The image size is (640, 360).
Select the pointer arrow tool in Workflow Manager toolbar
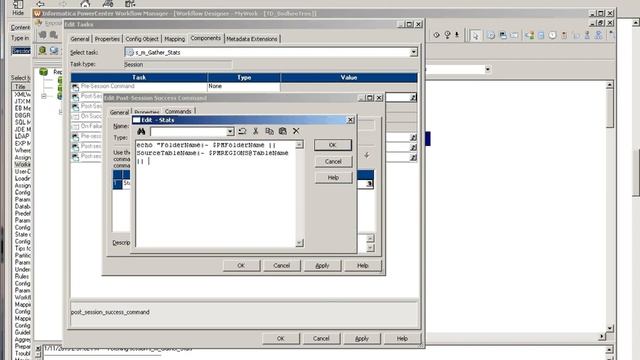click(475, 36)
